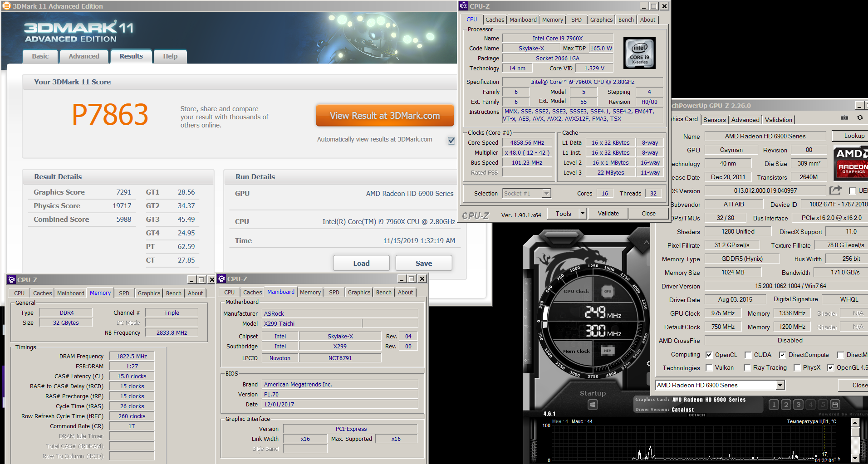Open the Sensors tab in GPU-Z
Viewport: 868px width, 464px height.
click(x=714, y=120)
